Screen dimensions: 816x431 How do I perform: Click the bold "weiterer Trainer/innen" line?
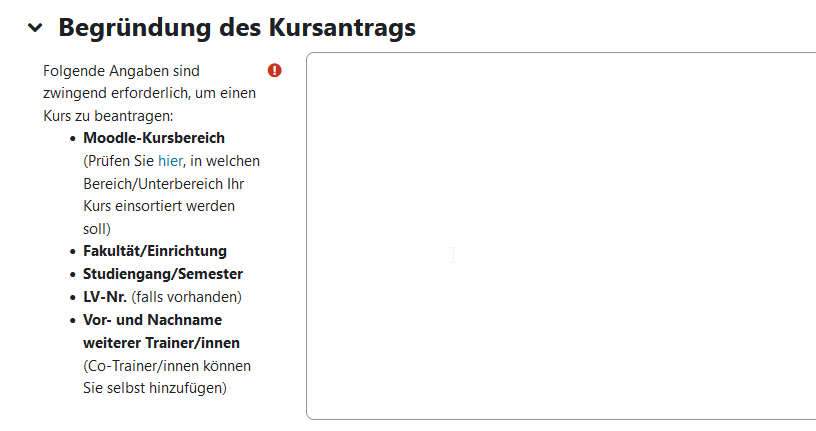click(x=161, y=343)
